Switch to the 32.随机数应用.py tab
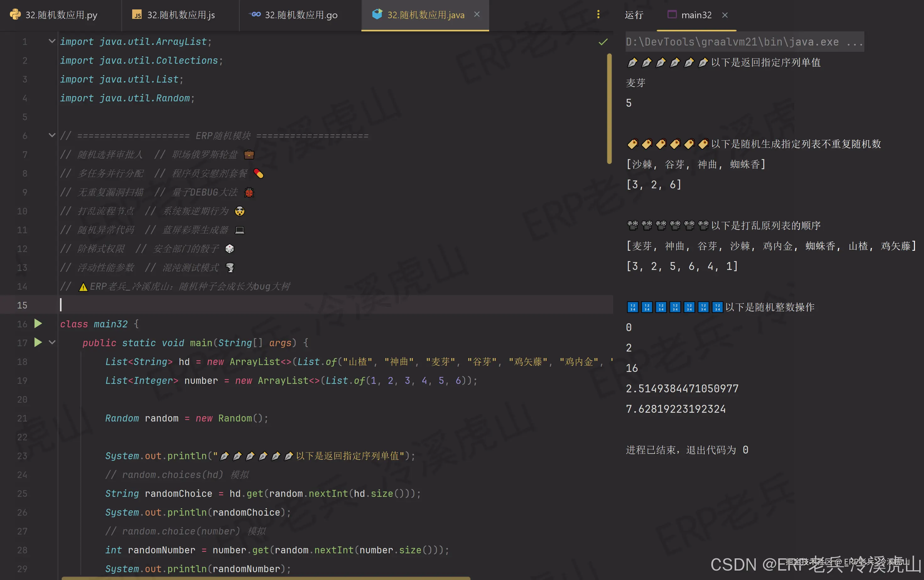The width and height of the screenshot is (924, 580). [x=61, y=15]
